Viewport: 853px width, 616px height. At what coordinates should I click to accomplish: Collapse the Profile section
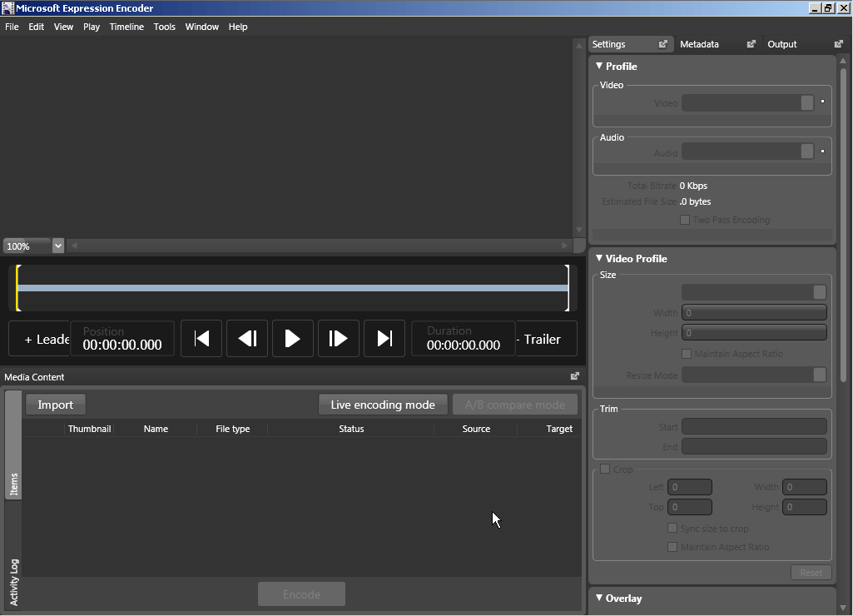pyautogui.click(x=599, y=66)
